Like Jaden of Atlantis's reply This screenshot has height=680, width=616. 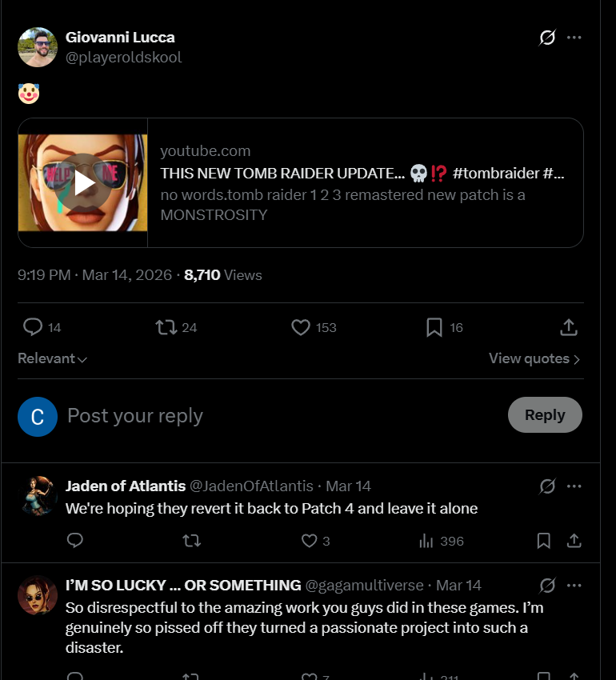click(310, 542)
